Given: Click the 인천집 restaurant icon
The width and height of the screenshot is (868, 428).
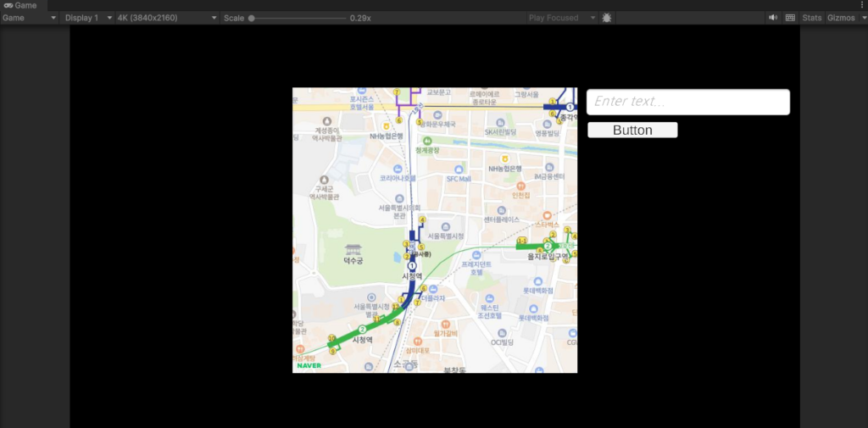Looking at the screenshot, I should pos(520,186).
